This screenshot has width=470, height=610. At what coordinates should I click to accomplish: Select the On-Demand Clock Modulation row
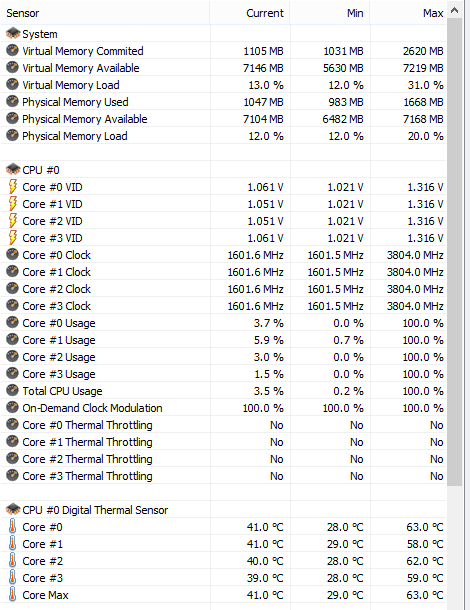click(x=223, y=408)
